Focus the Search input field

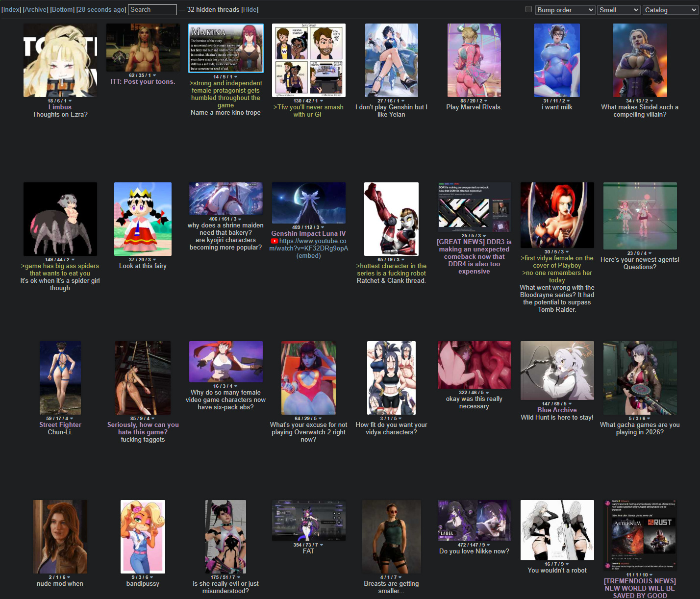(x=152, y=9)
